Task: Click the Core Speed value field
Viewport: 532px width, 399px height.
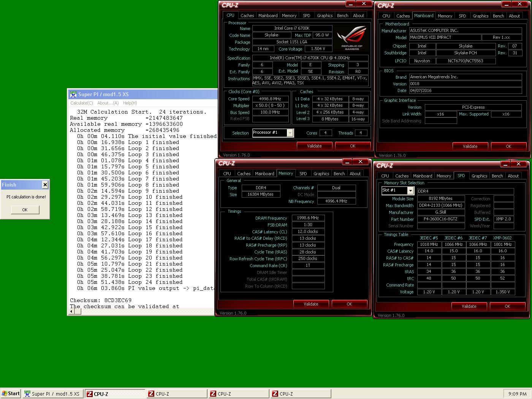Action: point(270,99)
